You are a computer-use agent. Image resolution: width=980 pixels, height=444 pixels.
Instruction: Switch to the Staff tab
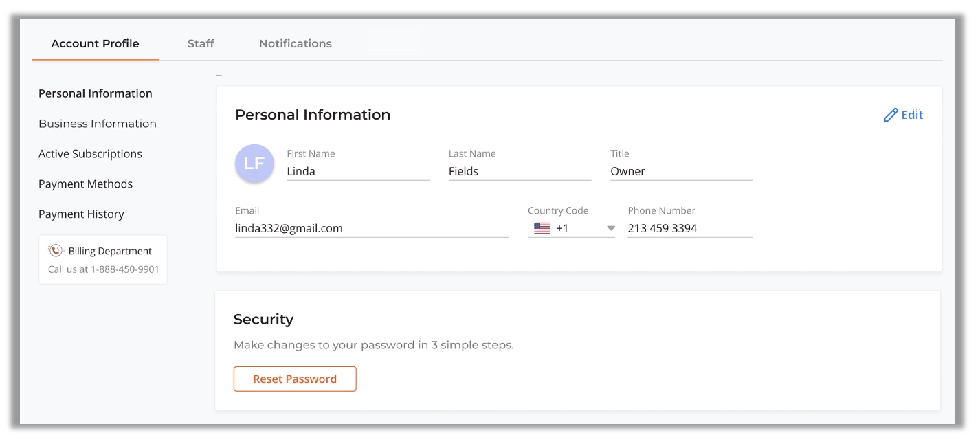coord(201,43)
